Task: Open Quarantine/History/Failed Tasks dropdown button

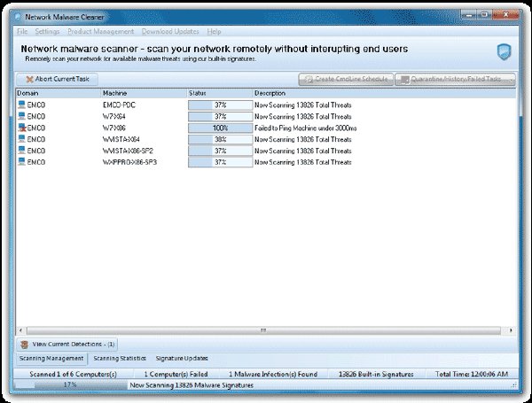Action: coord(456,80)
